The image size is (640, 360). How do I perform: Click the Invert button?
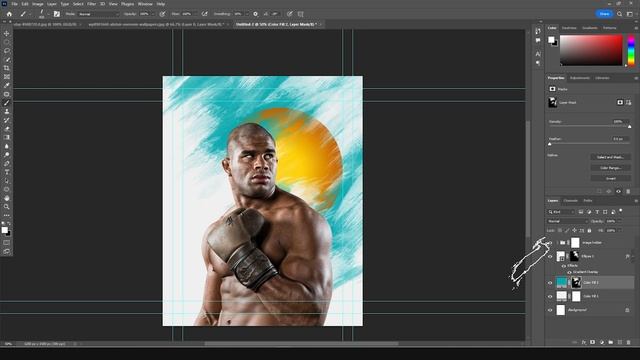click(x=611, y=178)
